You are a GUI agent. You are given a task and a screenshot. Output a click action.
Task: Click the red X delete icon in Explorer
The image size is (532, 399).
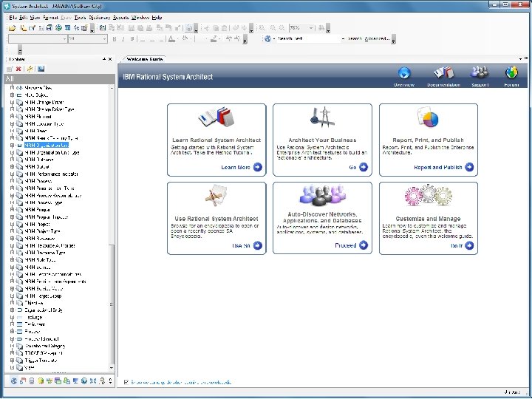point(18,69)
